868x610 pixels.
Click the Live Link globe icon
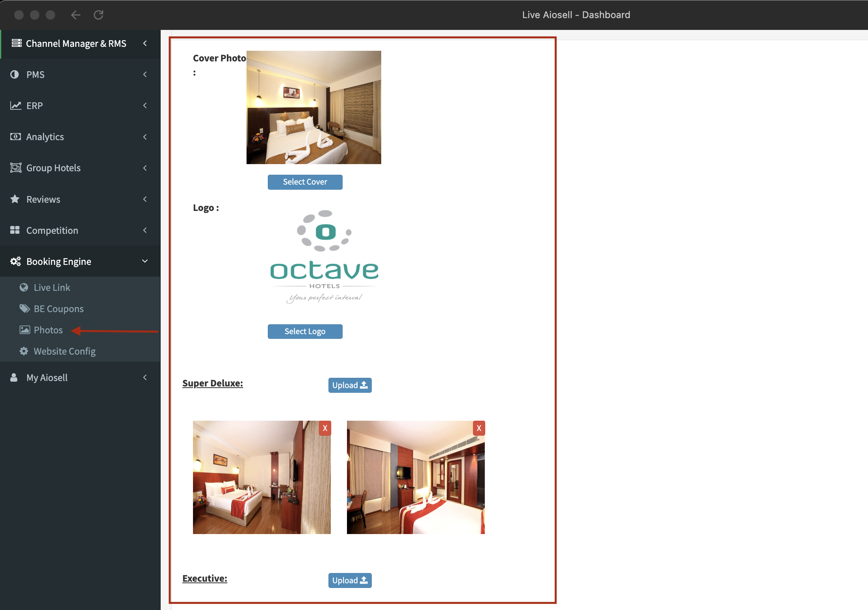(24, 287)
